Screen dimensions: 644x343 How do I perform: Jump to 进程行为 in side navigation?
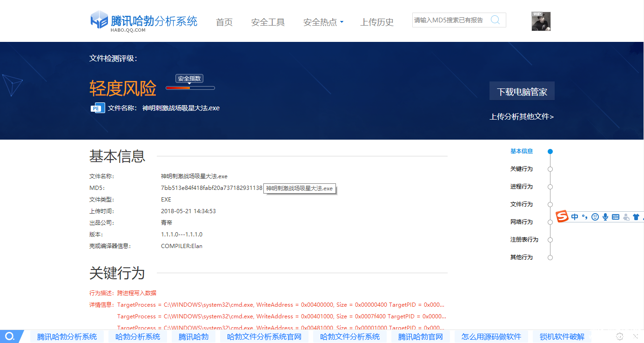click(522, 187)
